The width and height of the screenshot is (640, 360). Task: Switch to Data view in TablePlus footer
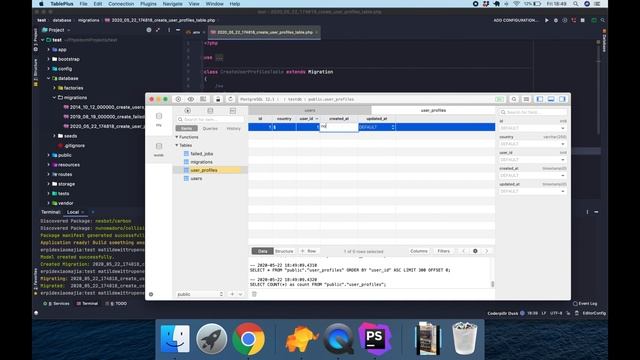[x=262, y=251]
